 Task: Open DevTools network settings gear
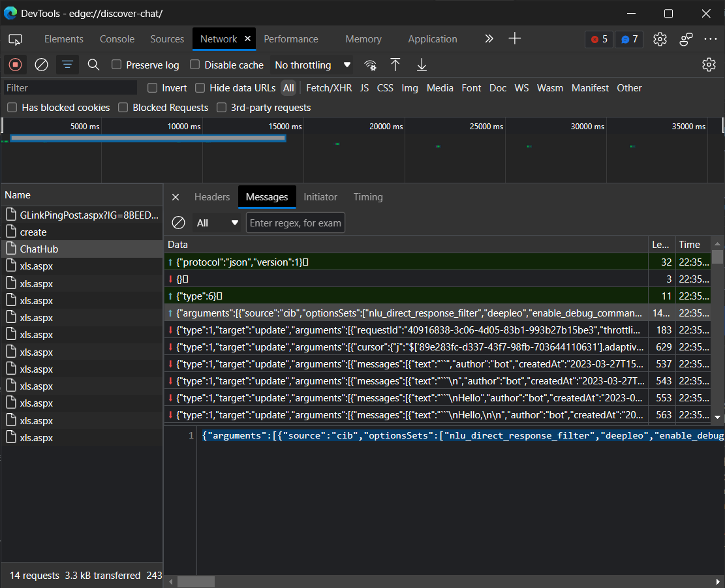[x=709, y=65]
